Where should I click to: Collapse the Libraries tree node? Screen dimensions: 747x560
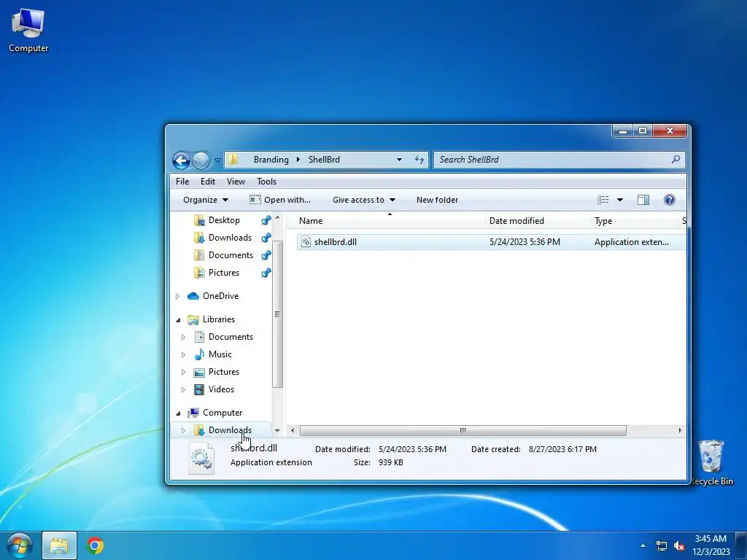coord(178,320)
